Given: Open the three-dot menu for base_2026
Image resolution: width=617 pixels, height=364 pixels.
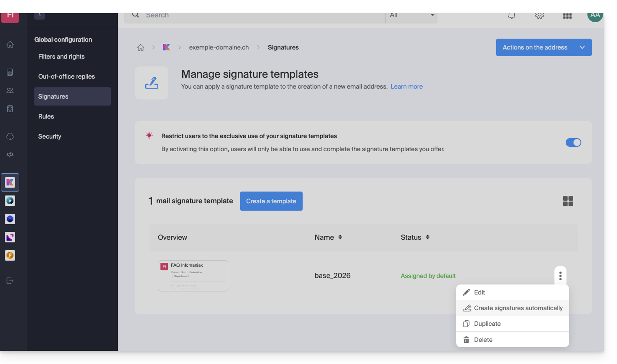Looking at the screenshot, I should tap(560, 275).
